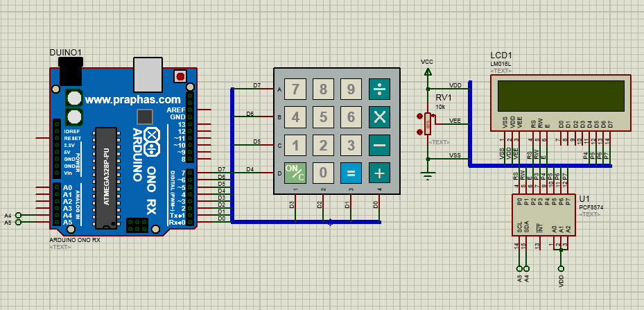Screen dimensions: 644x310
Task: Click keypad button 5
Action: click(323, 117)
